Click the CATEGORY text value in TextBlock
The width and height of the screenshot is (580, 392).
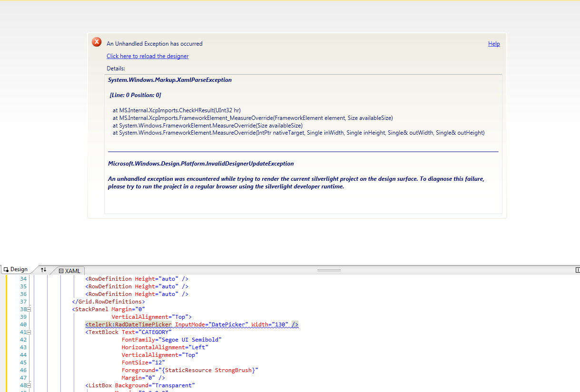154,332
